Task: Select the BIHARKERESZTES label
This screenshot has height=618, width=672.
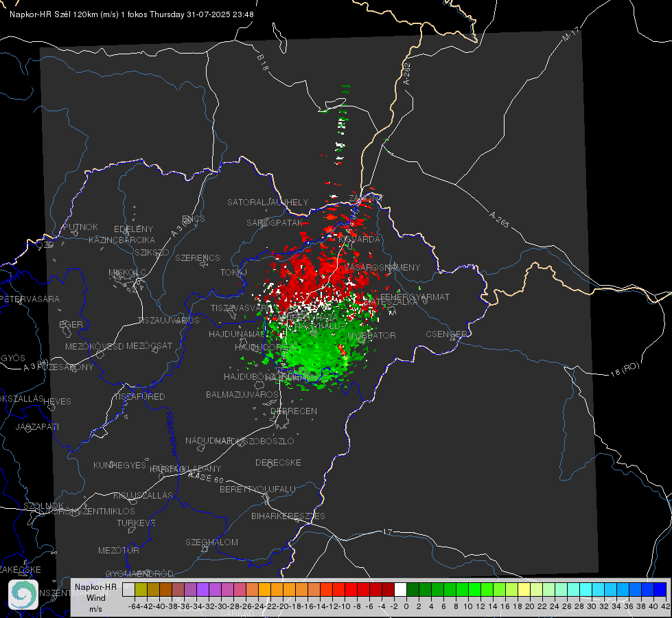Action: pyautogui.click(x=288, y=516)
